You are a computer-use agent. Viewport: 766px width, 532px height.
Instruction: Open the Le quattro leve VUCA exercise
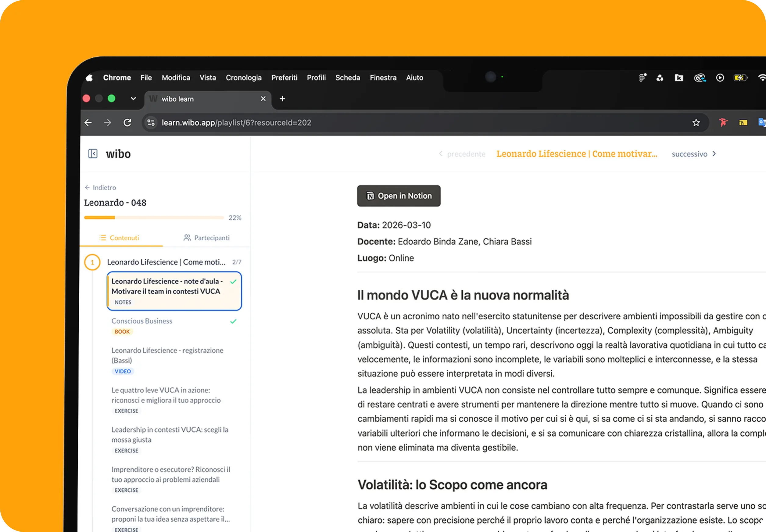pyautogui.click(x=174, y=400)
